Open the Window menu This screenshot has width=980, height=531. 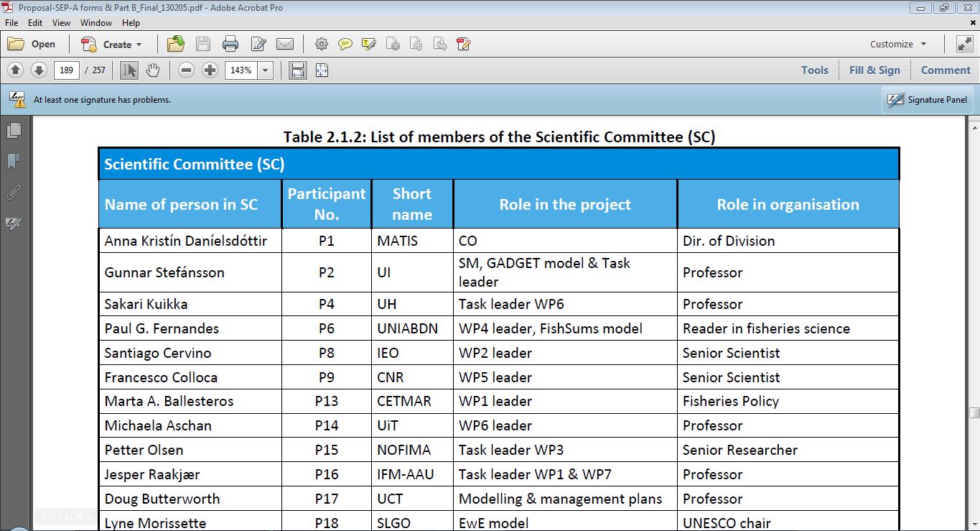pos(96,23)
